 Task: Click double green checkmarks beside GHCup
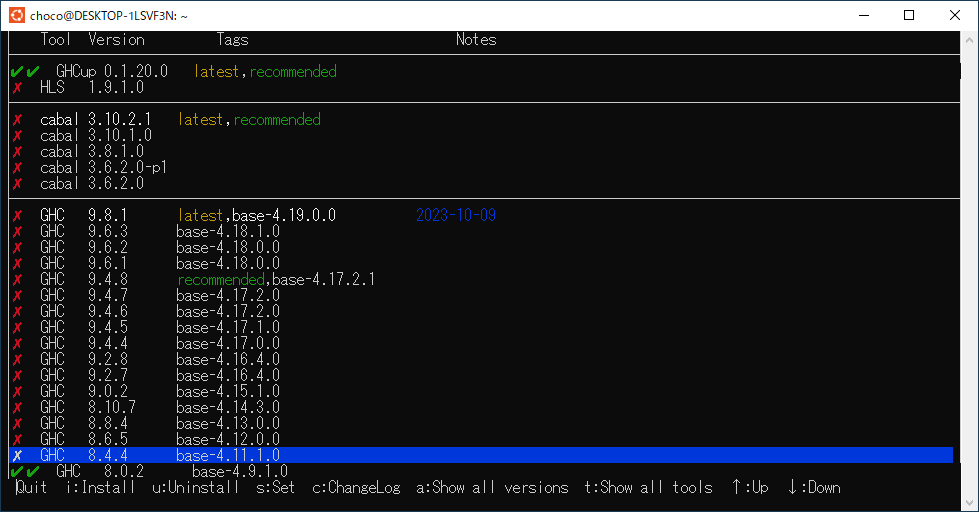(x=25, y=71)
